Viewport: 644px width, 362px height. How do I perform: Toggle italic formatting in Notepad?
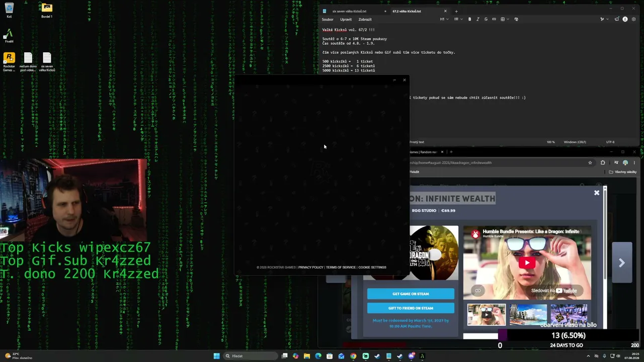pos(478,19)
